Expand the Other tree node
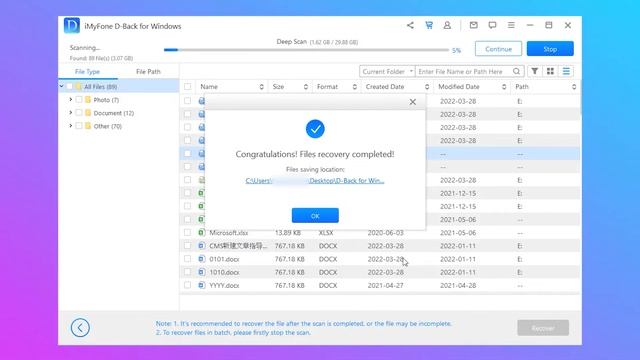The height and width of the screenshot is (360, 640). coord(71,126)
